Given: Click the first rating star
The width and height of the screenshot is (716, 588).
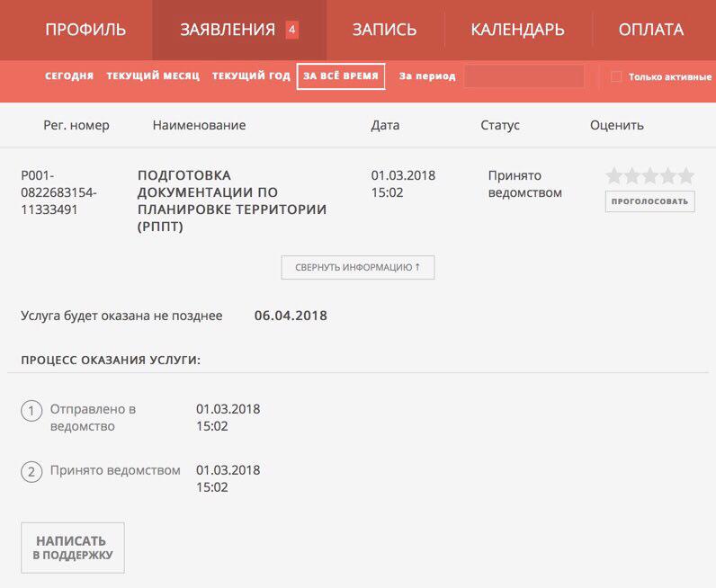Looking at the screenshot, I should click(614, 176).
